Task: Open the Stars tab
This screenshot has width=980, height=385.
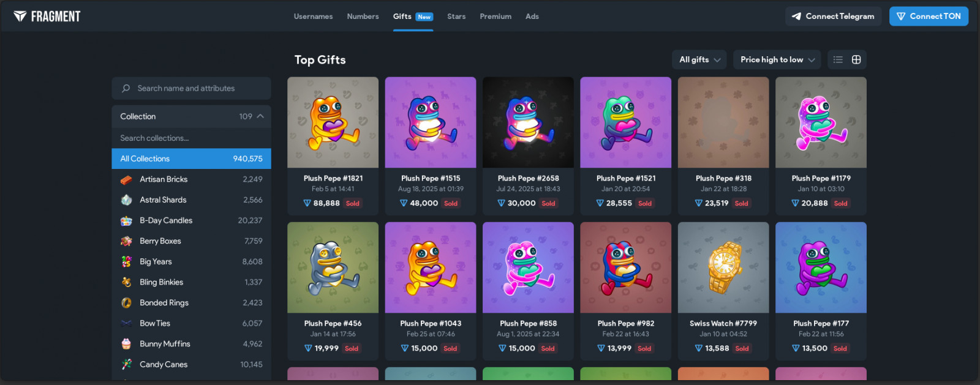Action: [456, 17]
